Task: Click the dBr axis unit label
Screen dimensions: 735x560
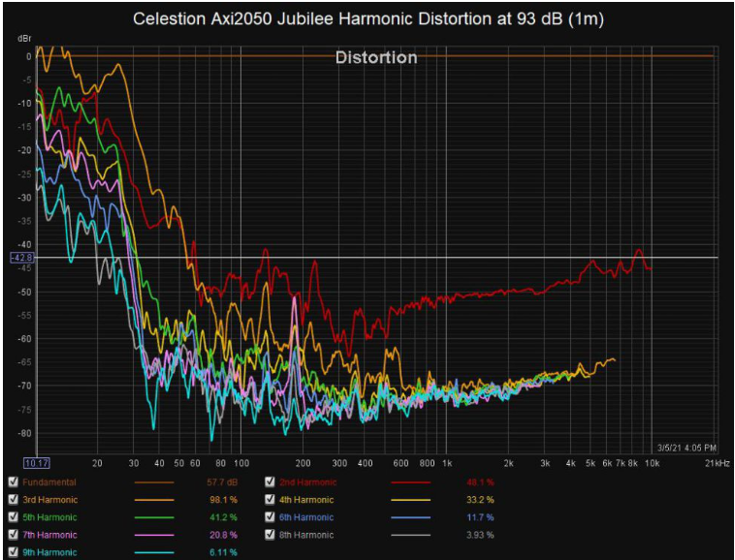Action: point(24,39)
